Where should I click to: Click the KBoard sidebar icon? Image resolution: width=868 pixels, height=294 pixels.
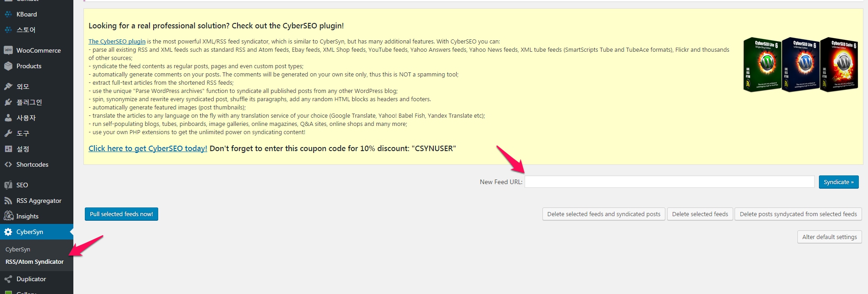pyautogui.click(x=8, y=14)
